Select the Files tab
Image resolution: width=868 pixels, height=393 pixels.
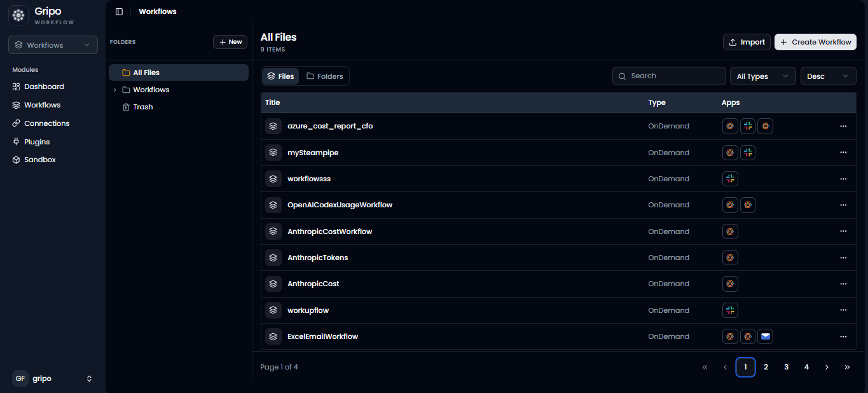tap(280, 76)
